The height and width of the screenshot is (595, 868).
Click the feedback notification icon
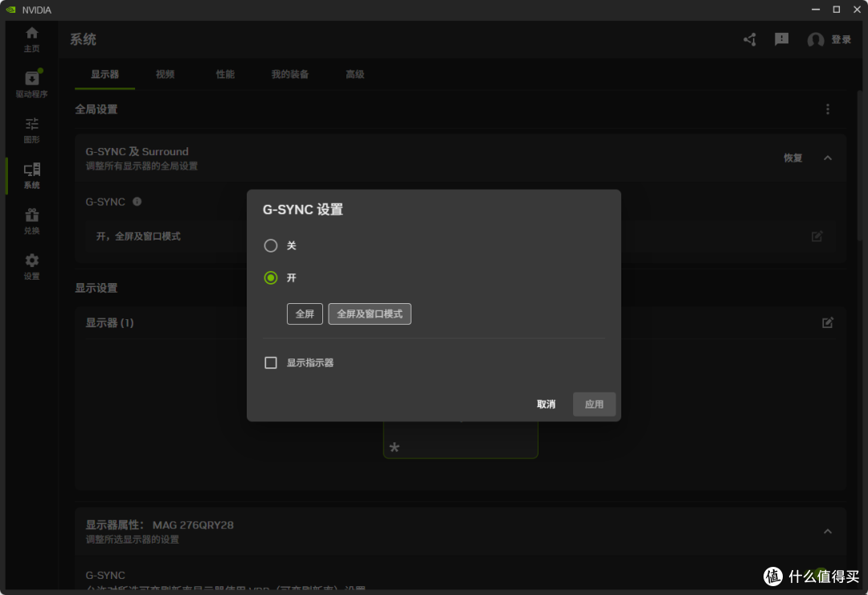(x=782, y=39)
